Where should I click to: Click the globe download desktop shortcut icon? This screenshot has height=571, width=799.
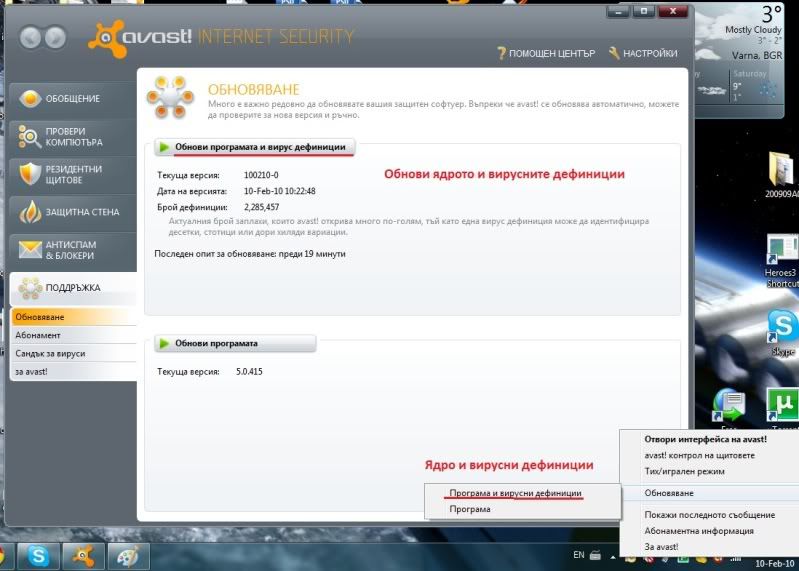pyautogui.click(x=729, y=407)
